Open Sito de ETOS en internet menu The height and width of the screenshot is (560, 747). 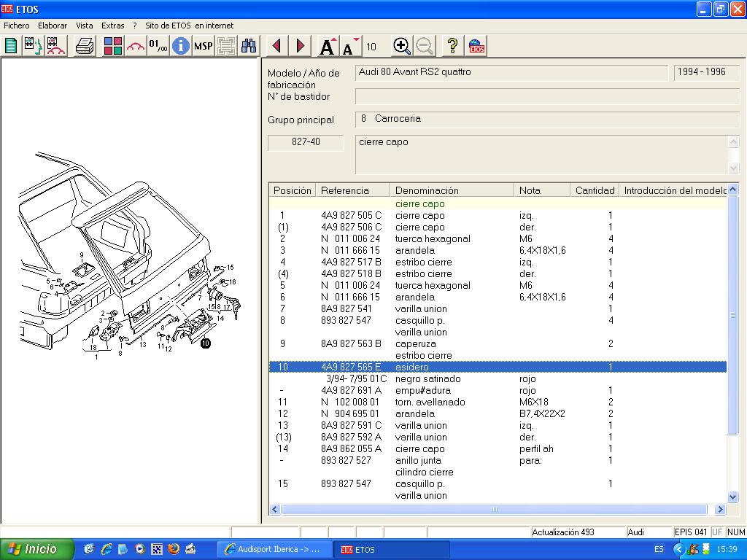[189, 26]
